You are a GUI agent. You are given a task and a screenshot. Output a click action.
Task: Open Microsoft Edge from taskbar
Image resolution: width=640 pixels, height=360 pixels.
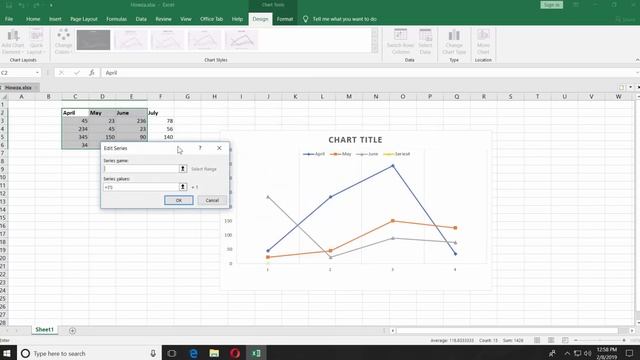(x=193, y=353)
